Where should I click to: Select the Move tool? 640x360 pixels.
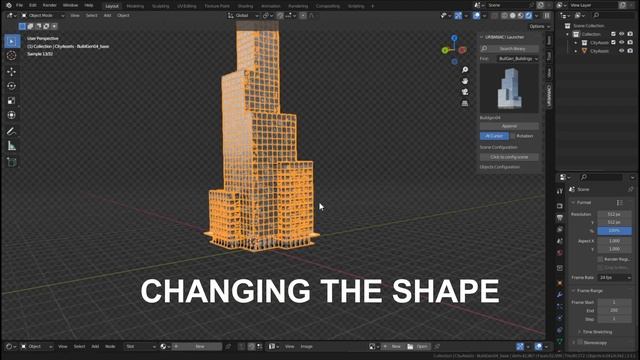click(x=11, y=71)
